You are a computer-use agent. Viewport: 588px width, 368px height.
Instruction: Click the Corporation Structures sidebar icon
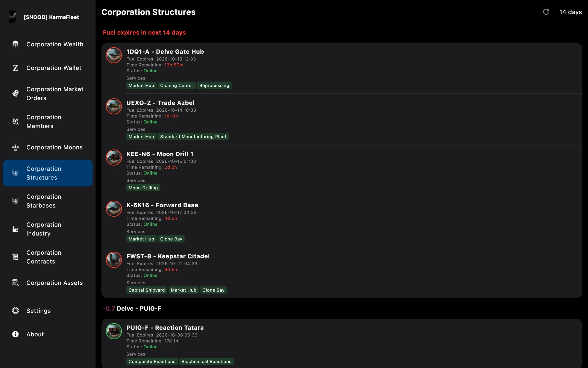point(15,173)
